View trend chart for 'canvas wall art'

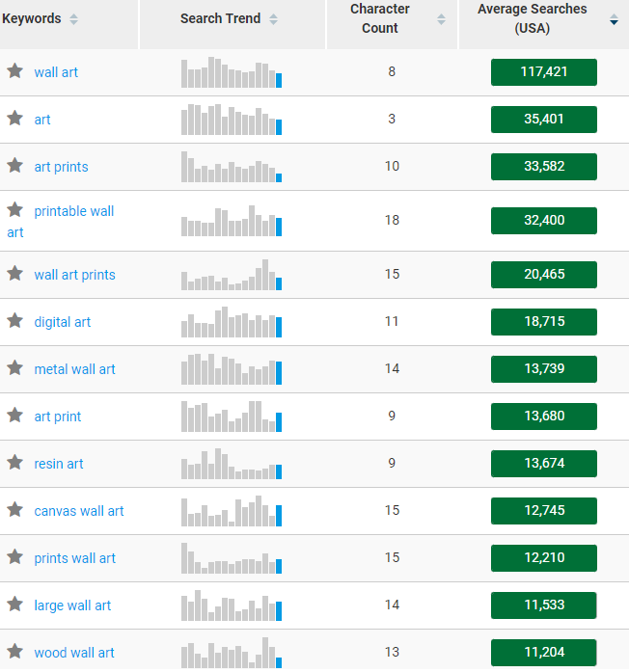232,510
